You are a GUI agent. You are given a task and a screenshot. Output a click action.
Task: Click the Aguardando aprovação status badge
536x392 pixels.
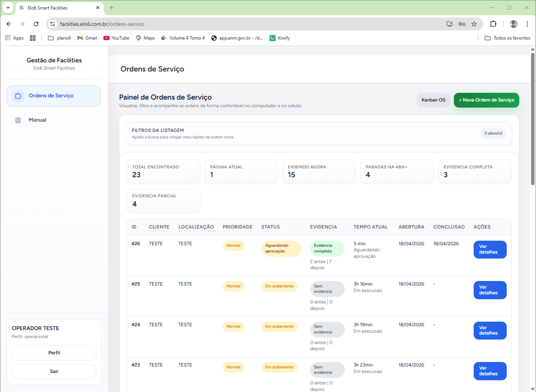click(x=281, y=249)
